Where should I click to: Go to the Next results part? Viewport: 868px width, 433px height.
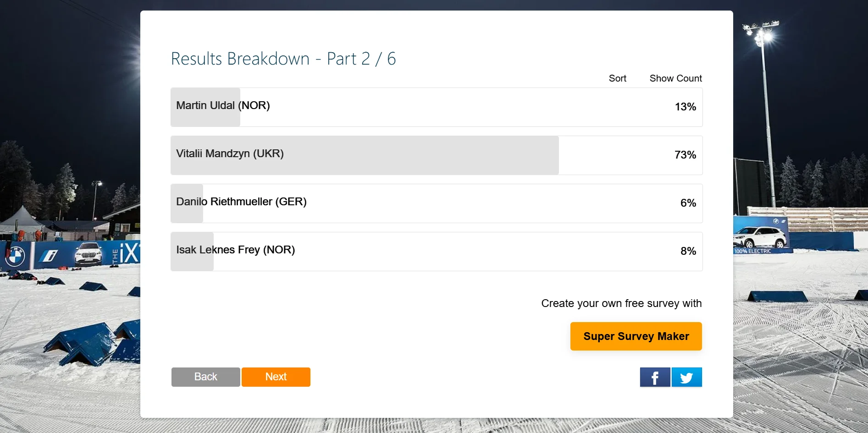(276, 377)
